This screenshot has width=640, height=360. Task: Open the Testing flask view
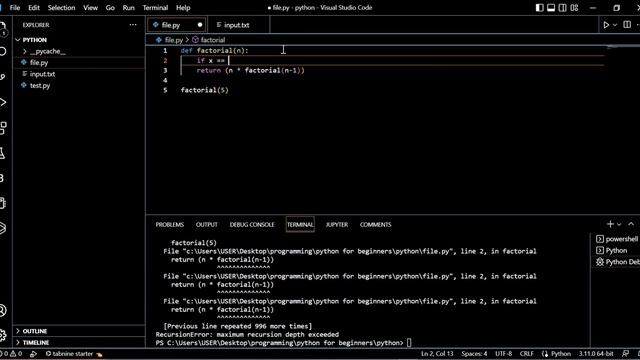(3, 153)
